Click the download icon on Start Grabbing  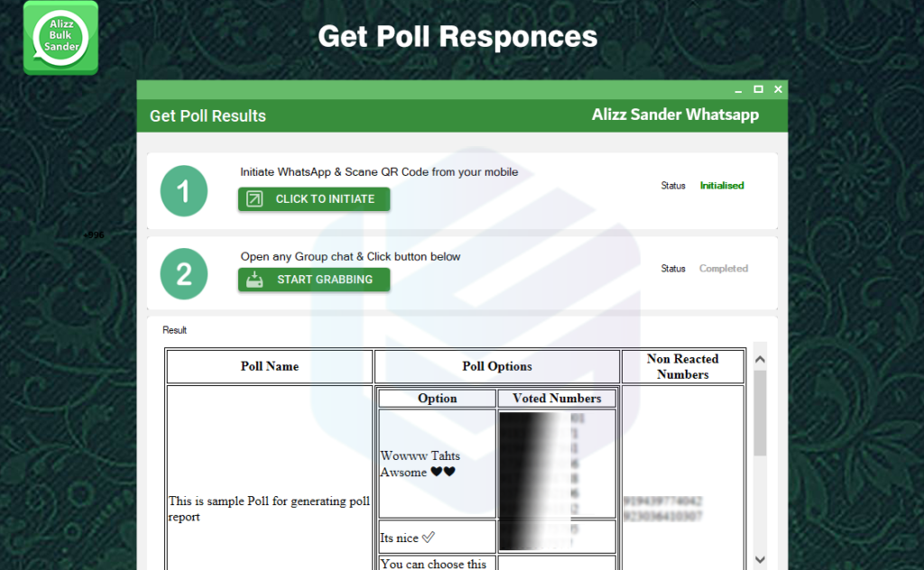coord(254,280)
